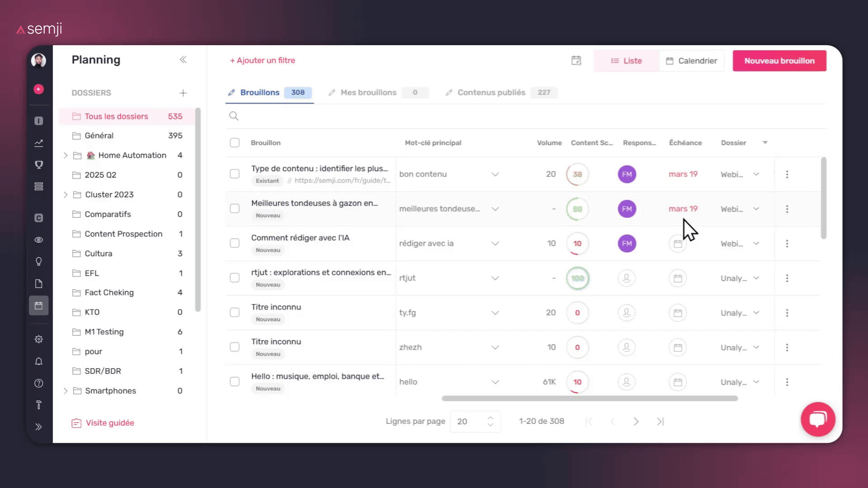Select all drafts with header checkbox

[x=235, y=143]
